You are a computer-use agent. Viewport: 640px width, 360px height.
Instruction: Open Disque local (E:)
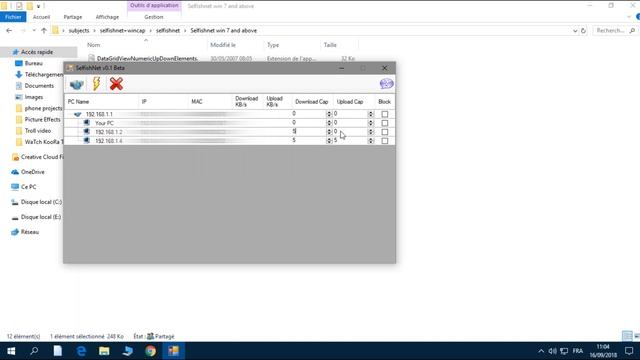point(41,217)
